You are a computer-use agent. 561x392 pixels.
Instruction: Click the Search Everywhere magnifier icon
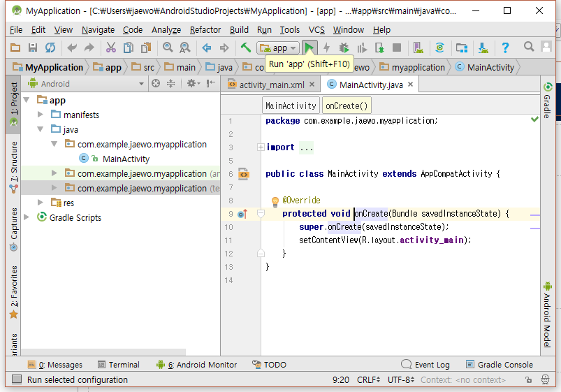(x=529, y=47)
